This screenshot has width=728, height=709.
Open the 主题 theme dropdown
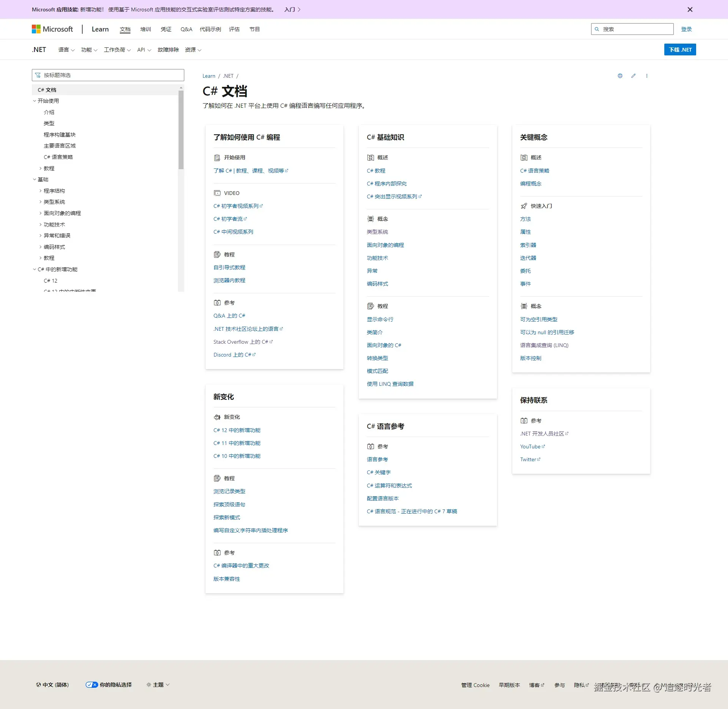pos(158,685)
